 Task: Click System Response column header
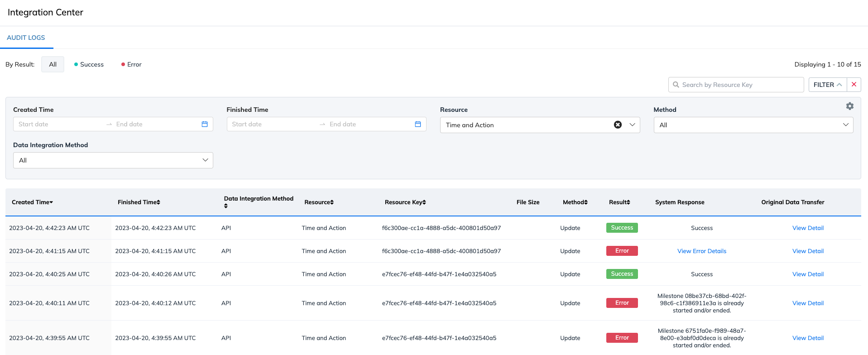[680, 202]
